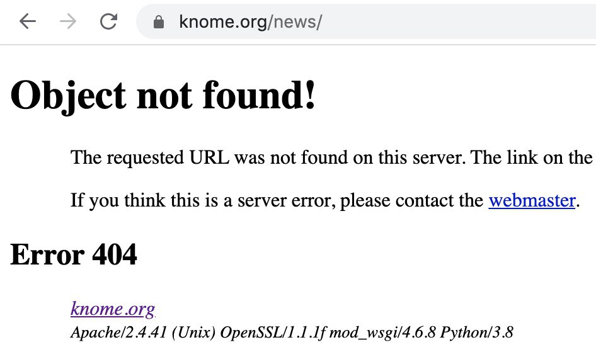This screenshot has width=596, height=364.
Task: Click the word "found!" in the main heading
Action: 259,96
